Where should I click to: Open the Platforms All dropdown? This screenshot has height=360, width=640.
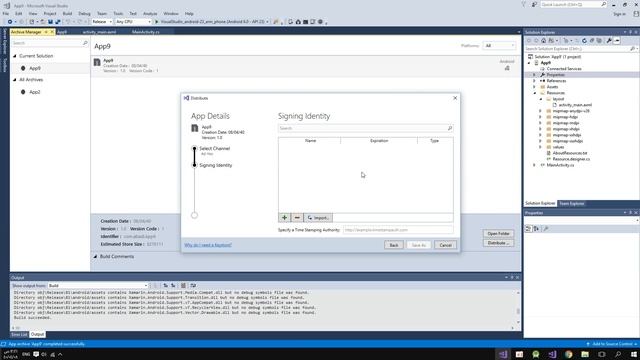click(x=499, y=46)
